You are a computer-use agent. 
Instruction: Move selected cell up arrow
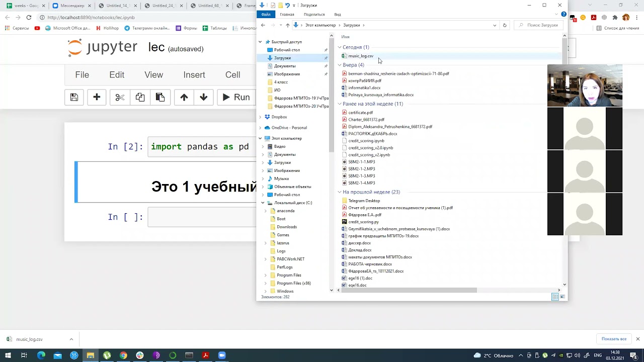coord(184,97)
